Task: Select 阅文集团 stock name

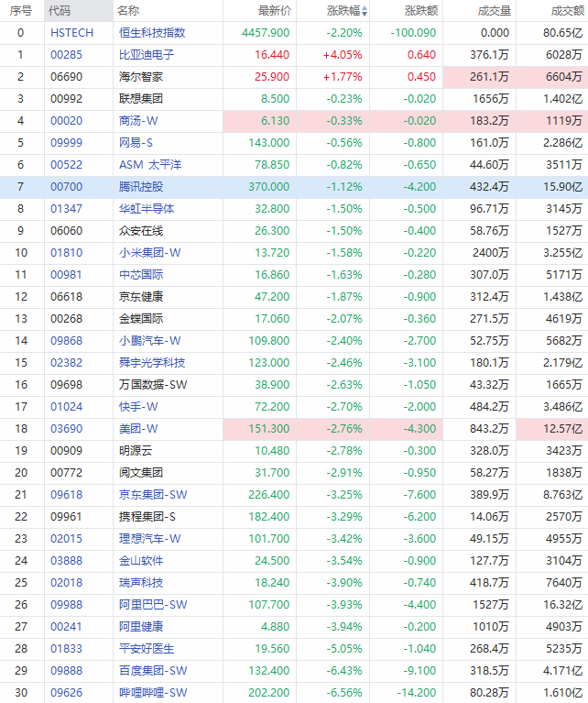Action: pos(141,472)
